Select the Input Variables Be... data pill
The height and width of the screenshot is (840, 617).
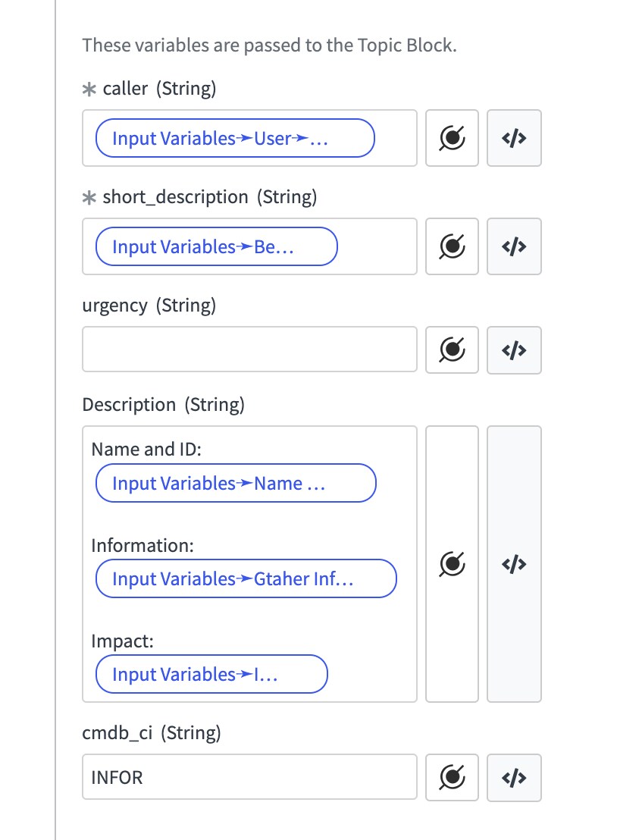coord(216,246)
